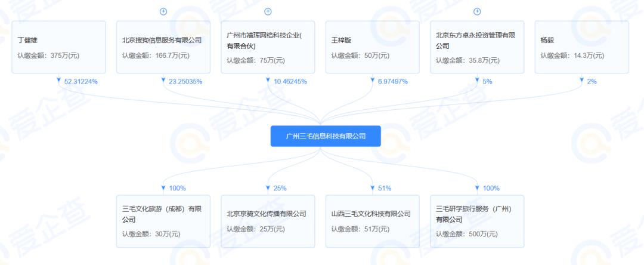Open 北京京骑文化传播有限公司 card

pyautogui.click(x=268, y=221)
